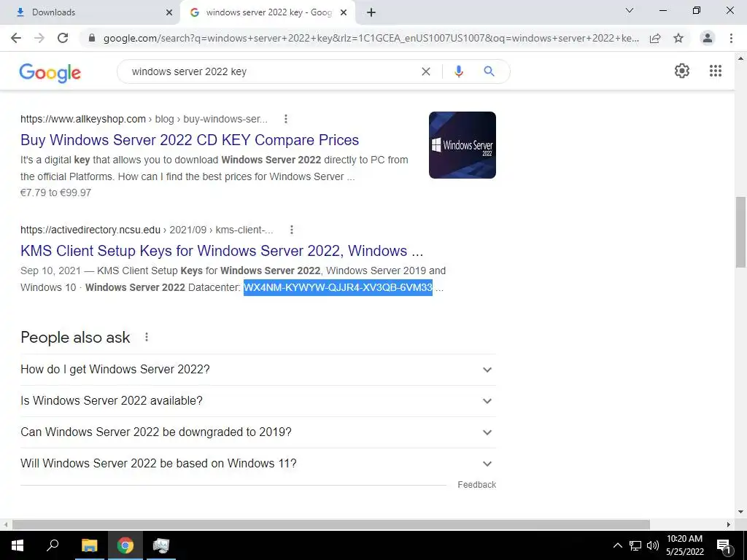747x560 pixels.
Task: Expand Will Windows Server 2022 be based on Windows 11
Action: click(x=258, y=464)
